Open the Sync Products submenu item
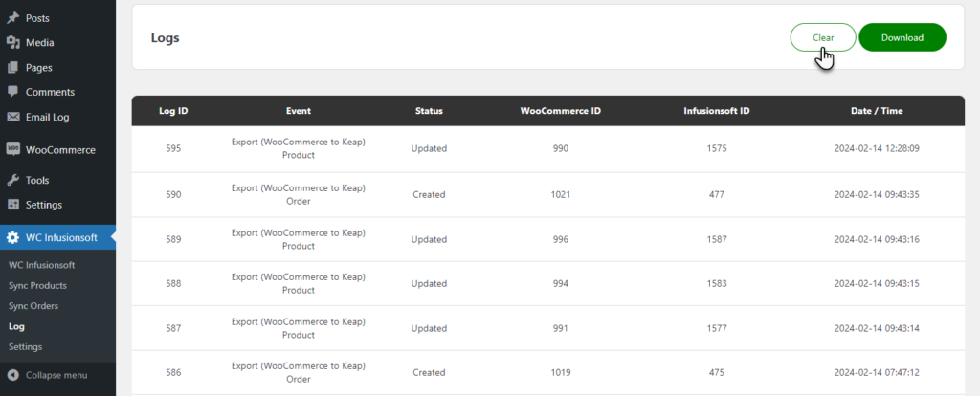The height and width of the screenshot is (396, 980). click(x=37, y=285)
